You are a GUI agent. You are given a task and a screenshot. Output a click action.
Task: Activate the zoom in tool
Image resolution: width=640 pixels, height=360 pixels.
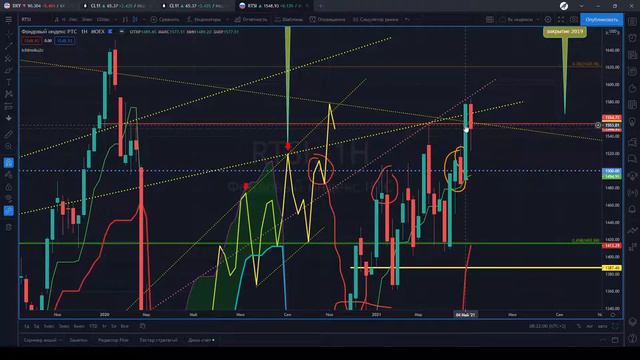(9, 146)
